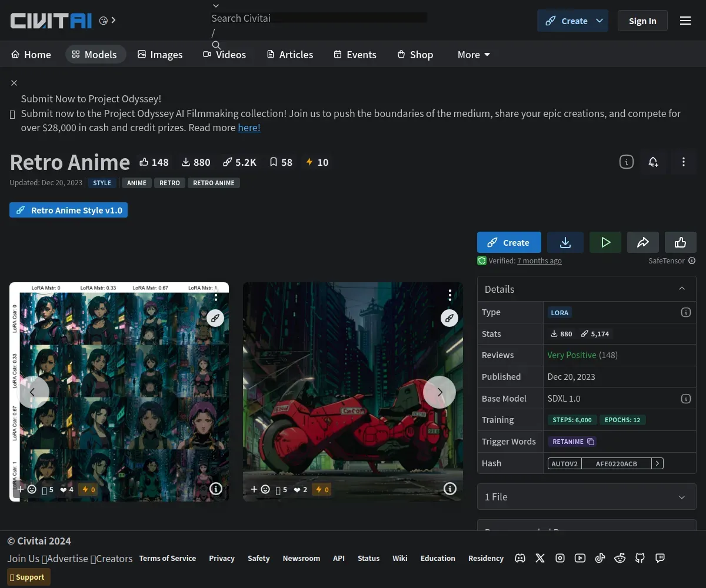Click the '7 months ago' verified link
This screenshot has width=706, height=588.
point(540,260)
